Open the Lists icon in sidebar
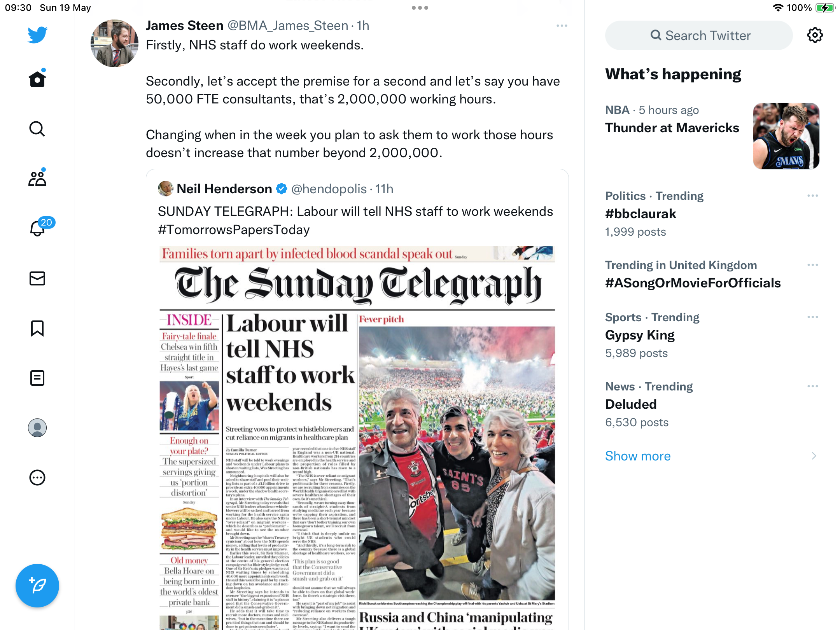Screen dimensions: 840x630 (37, 378)
